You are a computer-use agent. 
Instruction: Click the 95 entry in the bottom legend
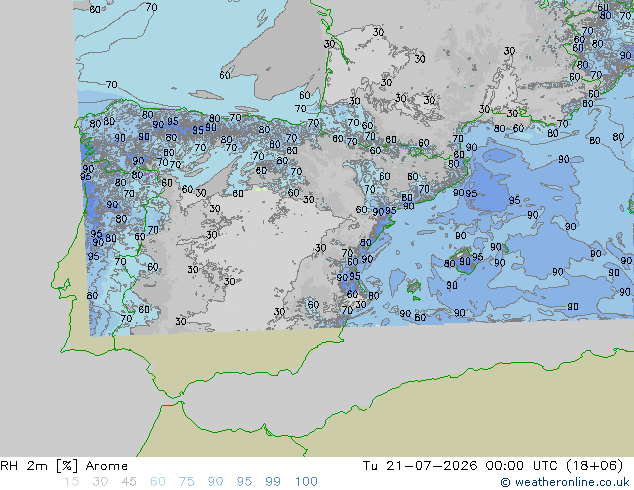[x=244, y=482]
